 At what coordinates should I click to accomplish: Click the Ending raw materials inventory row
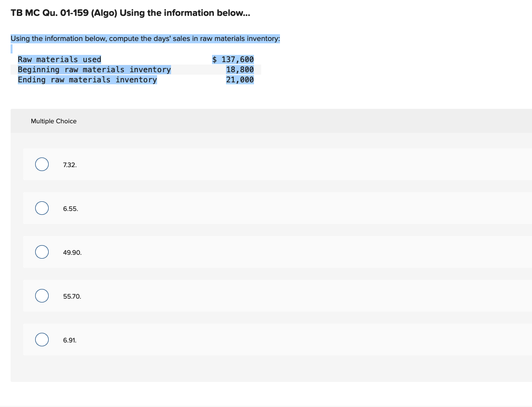[x=87, y=79]
